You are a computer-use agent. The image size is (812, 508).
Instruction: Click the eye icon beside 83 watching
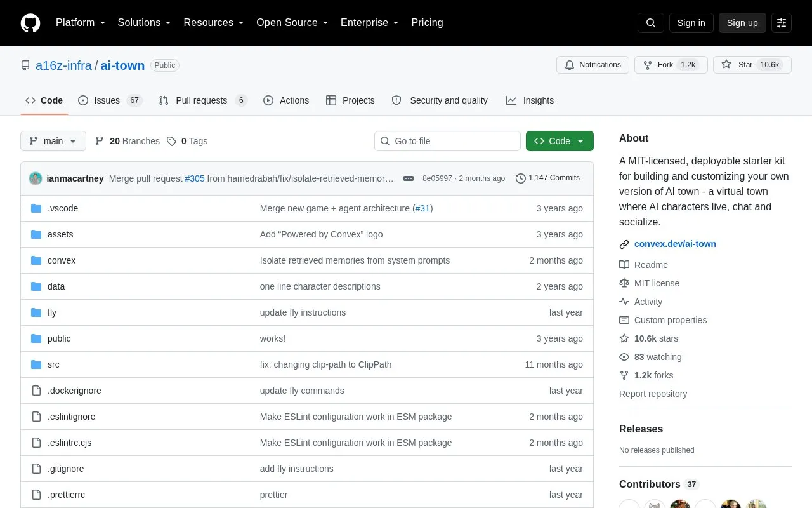coord(624,357)
